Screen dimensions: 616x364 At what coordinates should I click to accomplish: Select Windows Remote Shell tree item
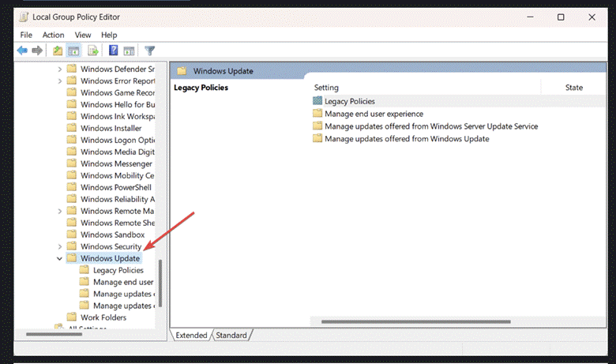click(118, 223)
